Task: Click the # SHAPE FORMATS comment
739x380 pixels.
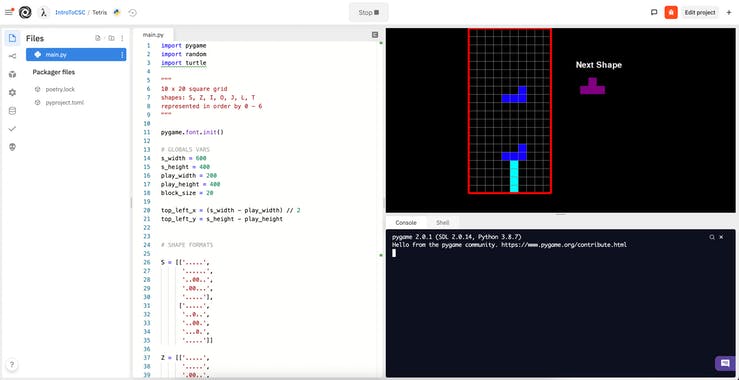Action: [x=187, y=245]
